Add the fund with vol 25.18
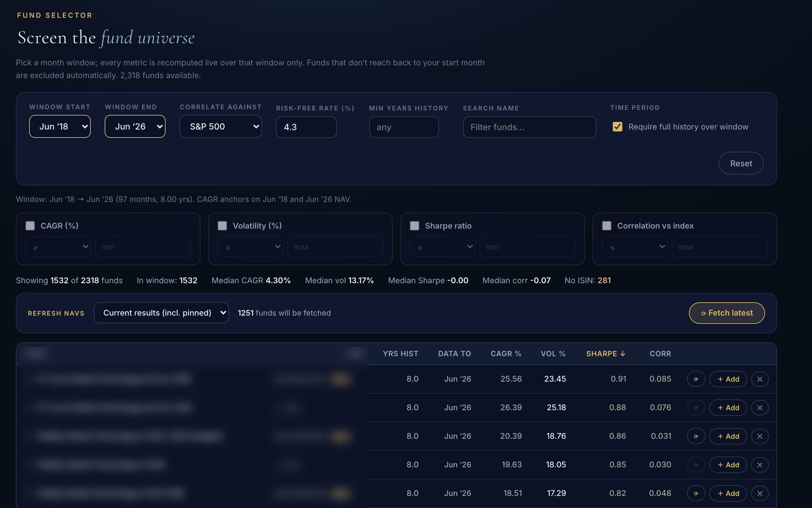The image size is (812, 508). pyautogui.click(x=728, y=408)
